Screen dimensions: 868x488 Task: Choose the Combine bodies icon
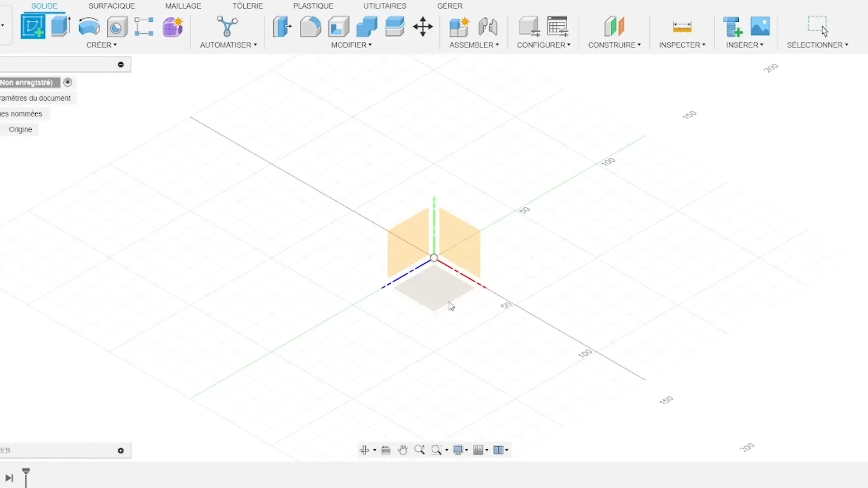coord(367,27)
